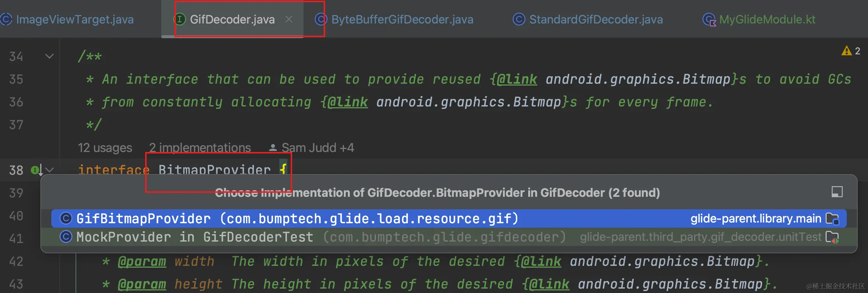The width and height of the screenshot is (868, 293).
Task: Open the MyGlideModule.kt tab
Action: [x=767, y=19]
